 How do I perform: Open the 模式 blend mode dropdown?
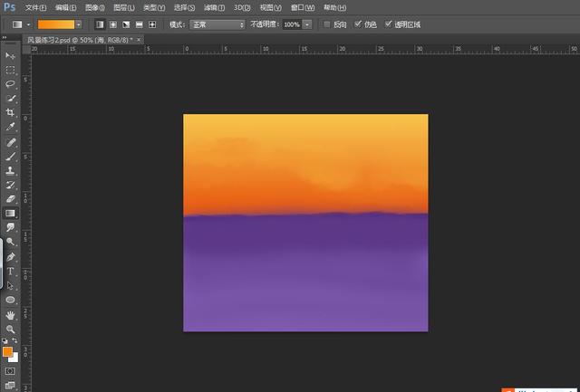[x=216, y=24]
